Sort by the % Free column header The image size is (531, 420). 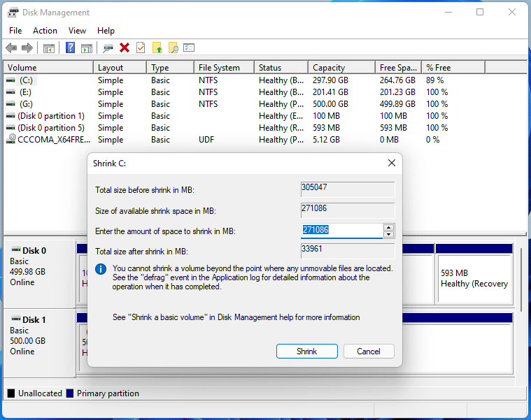[453, 68]
